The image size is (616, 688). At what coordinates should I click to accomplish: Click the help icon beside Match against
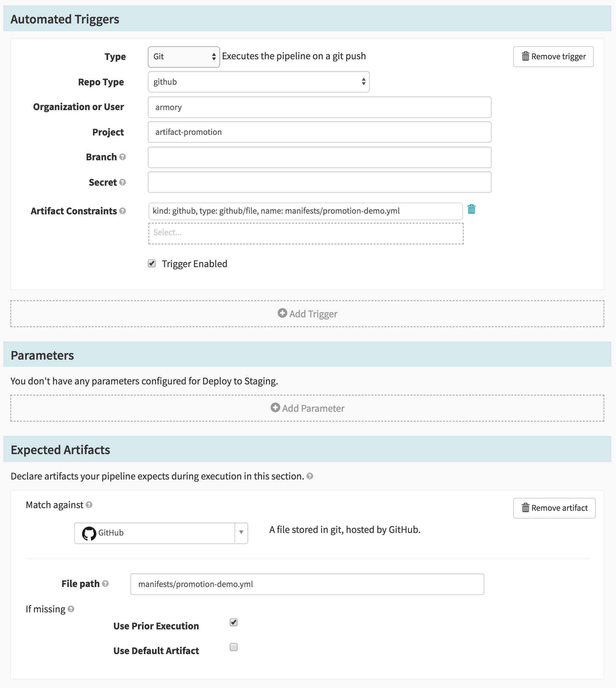(89, 505)
